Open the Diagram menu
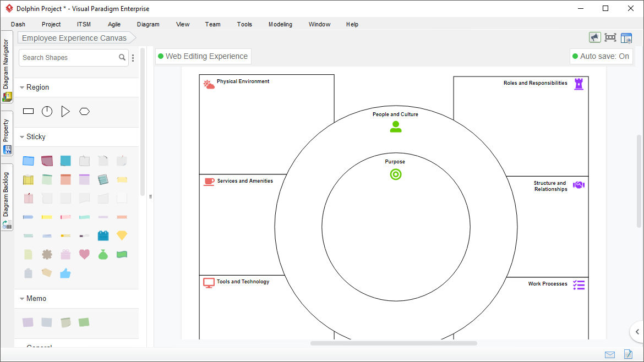 tap(148, 24)
